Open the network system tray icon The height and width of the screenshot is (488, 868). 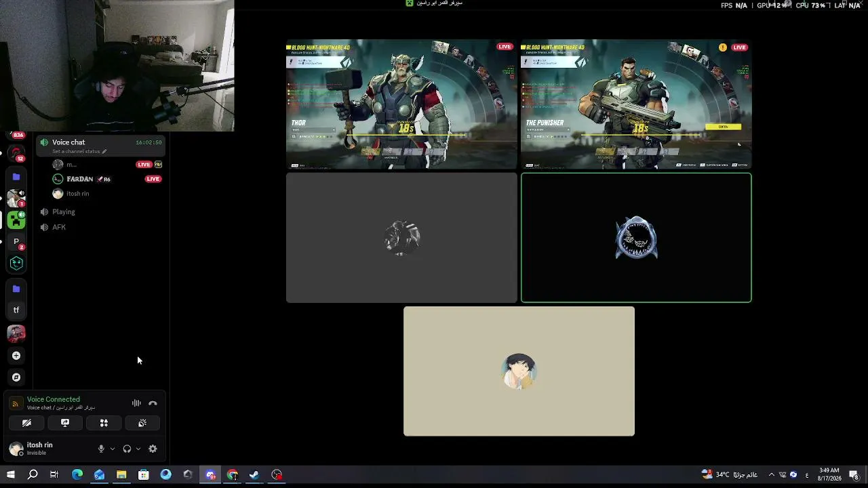[783, 475]
